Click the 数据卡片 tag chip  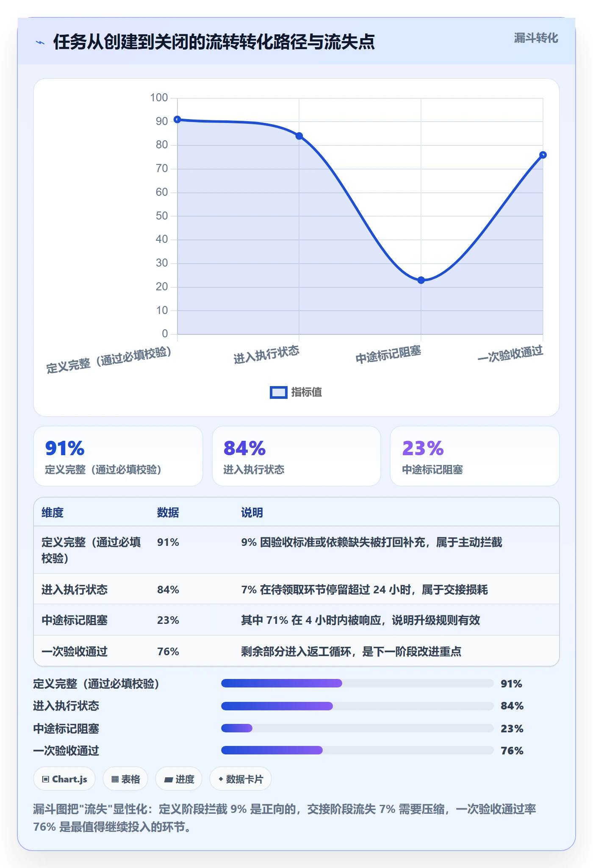(240, 779)
